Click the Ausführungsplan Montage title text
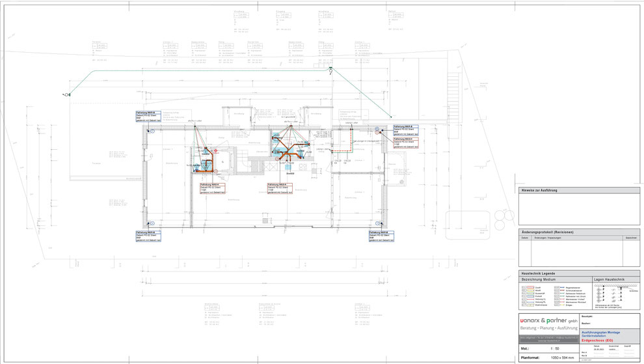Screen dimensions: 644x364 pos(600,332)
